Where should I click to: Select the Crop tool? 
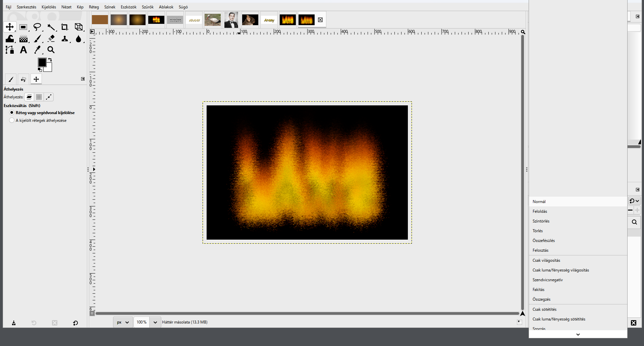(64, 27)
